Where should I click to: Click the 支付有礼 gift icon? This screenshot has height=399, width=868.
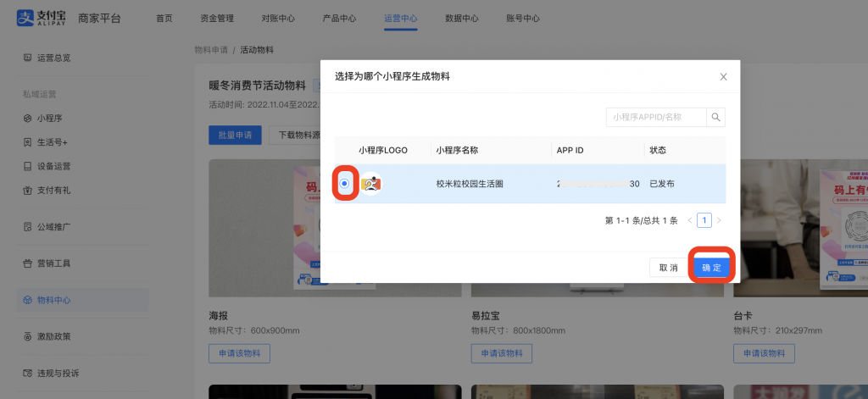tap(28, 191)
